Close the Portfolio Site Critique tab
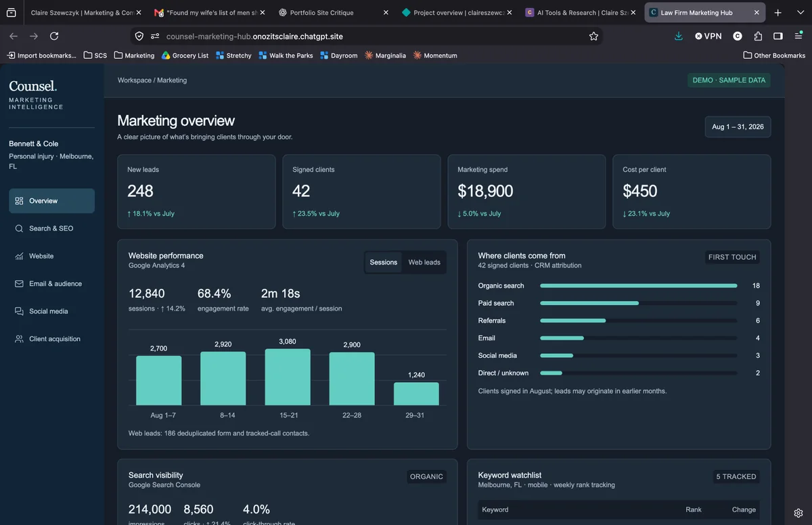Viewport: 812px width, 525px height. 386,13
